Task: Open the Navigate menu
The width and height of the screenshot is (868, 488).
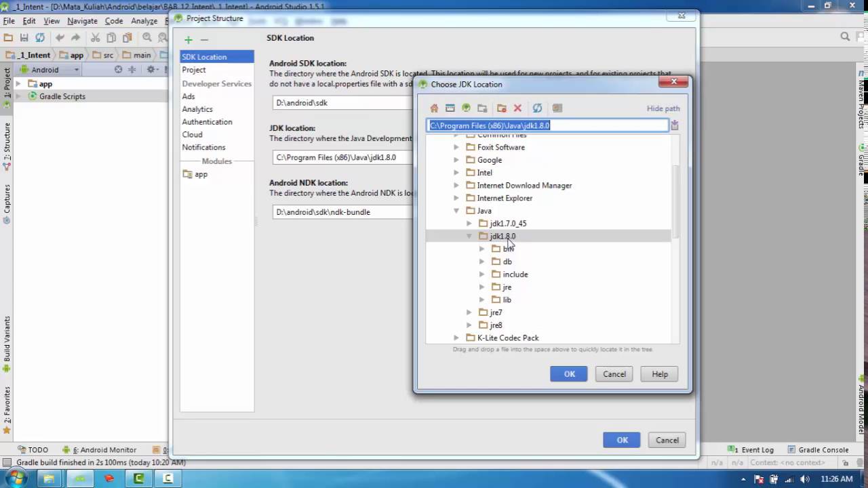Action: pos(82,21)
